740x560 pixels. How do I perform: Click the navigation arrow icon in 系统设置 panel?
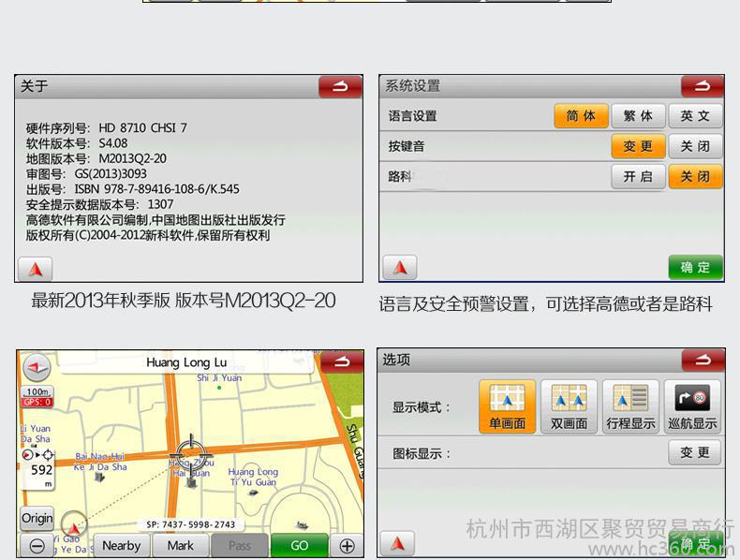pyautogui.click(x=399, y=268)
